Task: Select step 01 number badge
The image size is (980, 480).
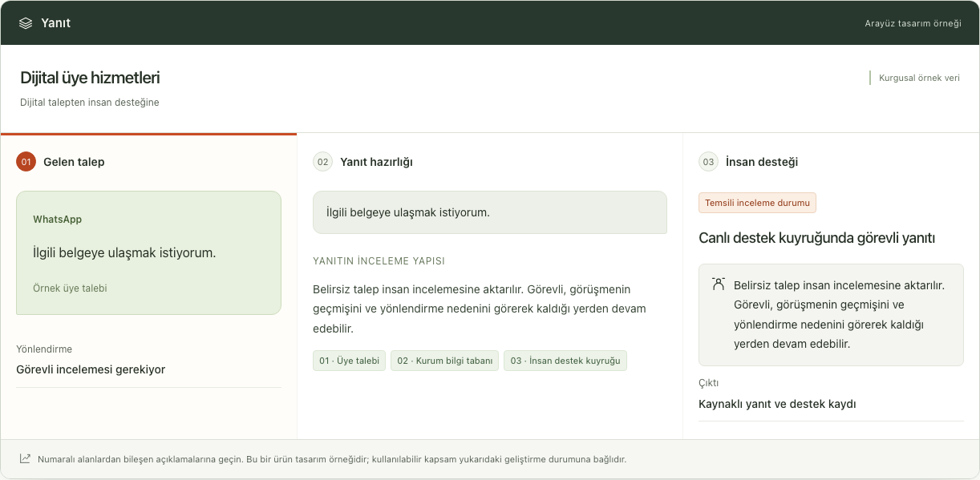Action: tap(26, 162)
